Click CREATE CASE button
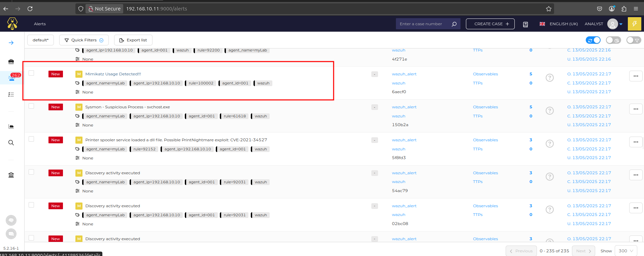 [x=490, y=24]
